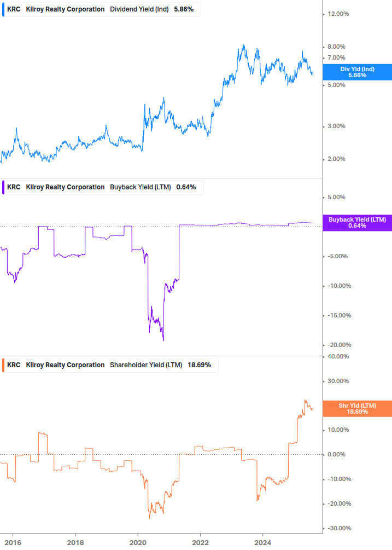Click the 0.64% value in the Buyback Yield legend
This screenshot has height=550, width=392.
coord(186,187)
